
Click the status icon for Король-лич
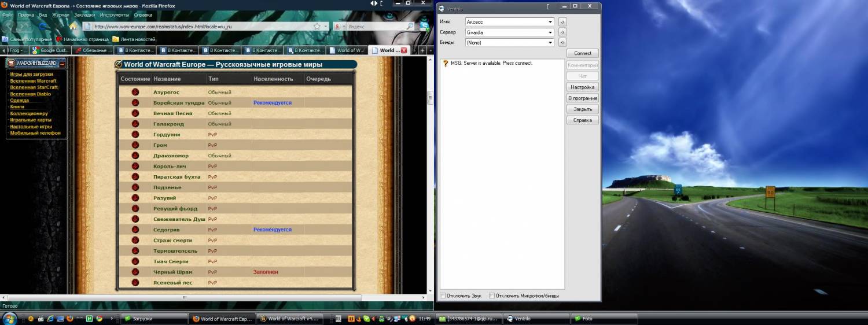pos(135,166)
